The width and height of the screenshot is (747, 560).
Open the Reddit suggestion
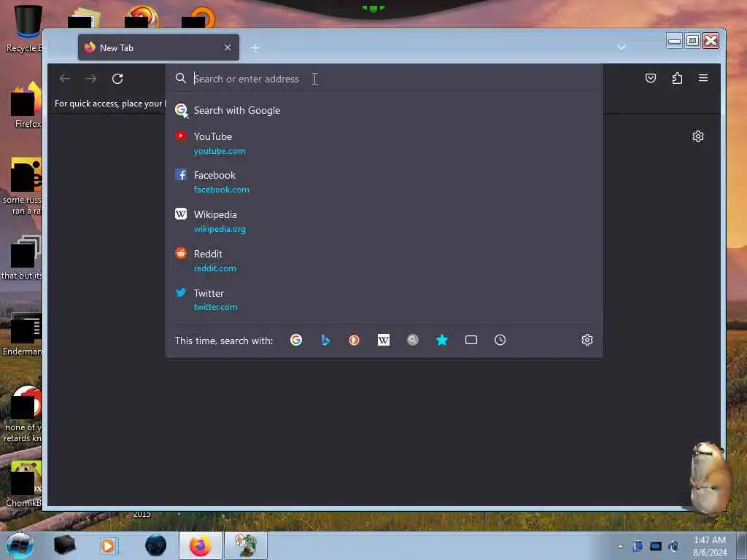pos(384,260)
